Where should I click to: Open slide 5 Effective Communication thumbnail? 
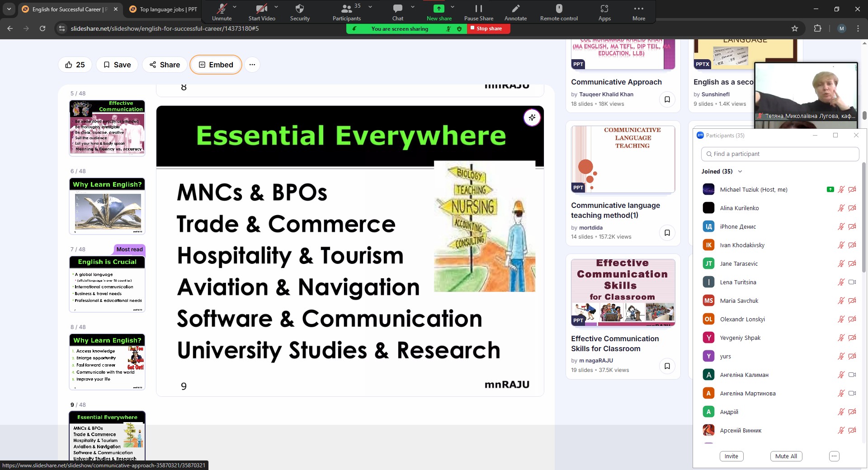[x=107, y=128]
